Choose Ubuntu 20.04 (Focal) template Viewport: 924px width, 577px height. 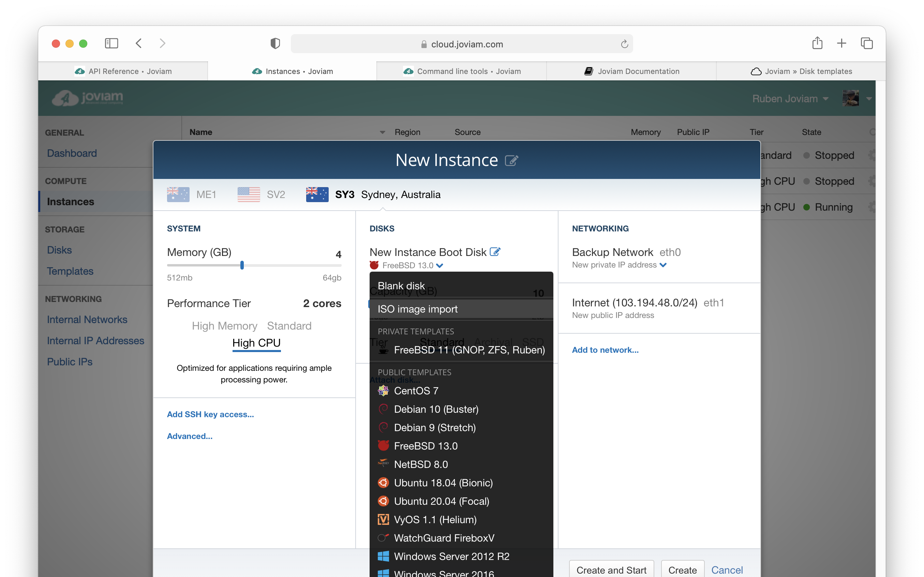[461, 501]
